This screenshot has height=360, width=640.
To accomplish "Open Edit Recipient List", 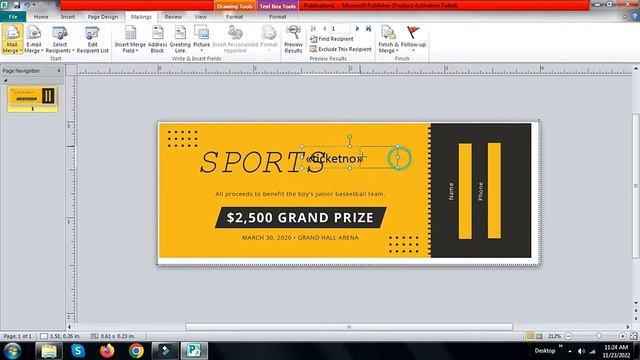I will (93, 39).
